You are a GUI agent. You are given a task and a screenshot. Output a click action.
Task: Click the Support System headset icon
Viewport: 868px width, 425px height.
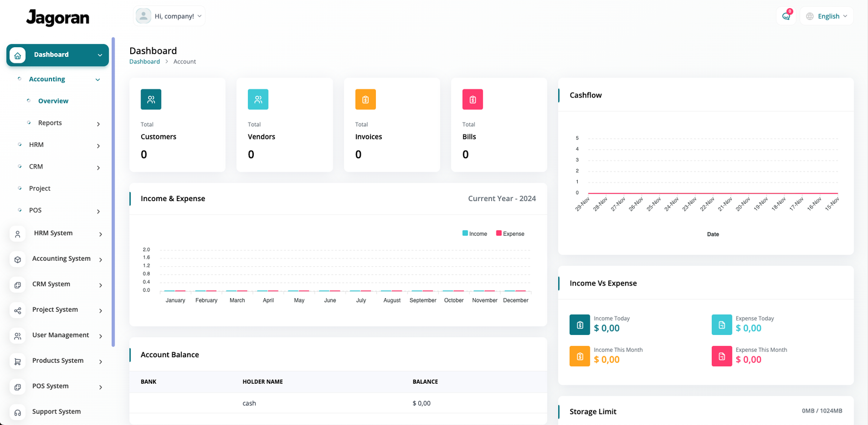pyautogui.click(x=18, y=412)
